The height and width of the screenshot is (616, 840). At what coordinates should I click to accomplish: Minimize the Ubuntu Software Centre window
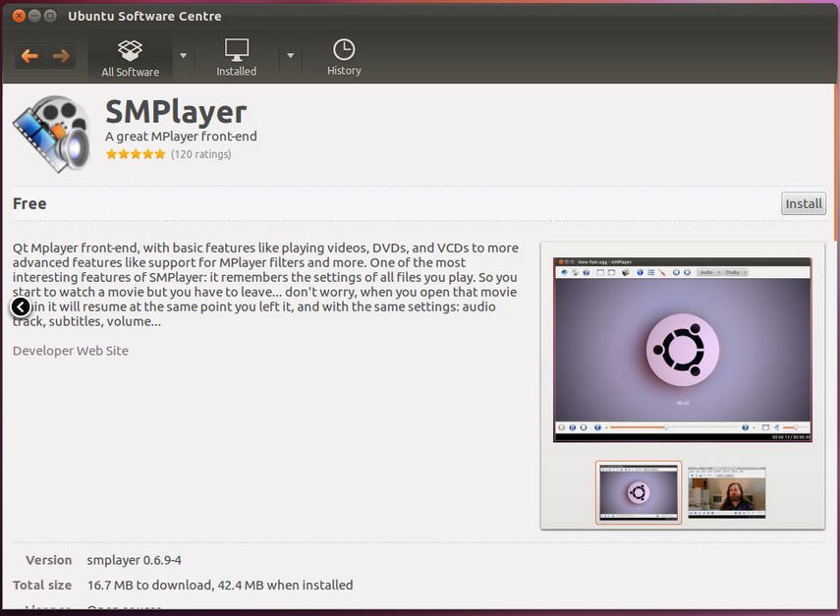tap(34, 16)
